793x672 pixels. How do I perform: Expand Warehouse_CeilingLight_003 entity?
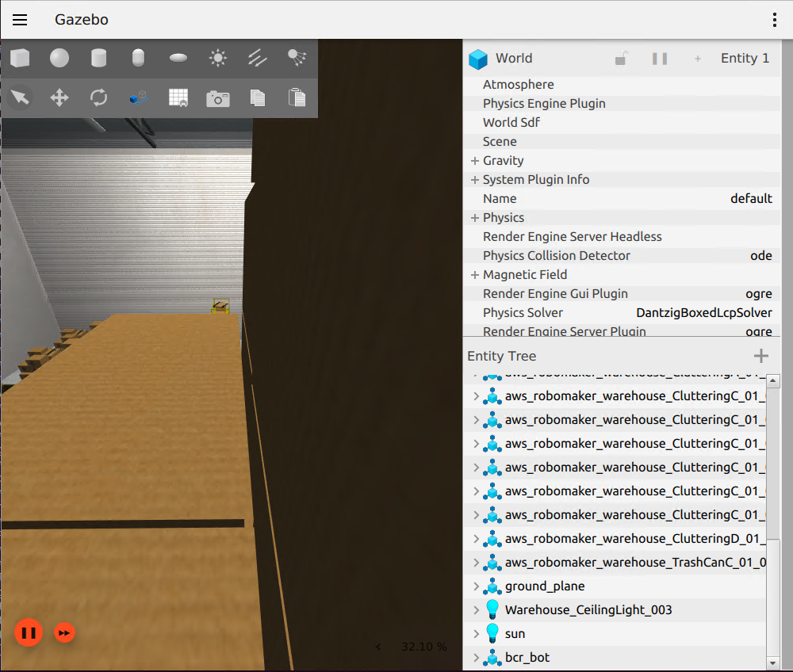click(x=476, y=610)
